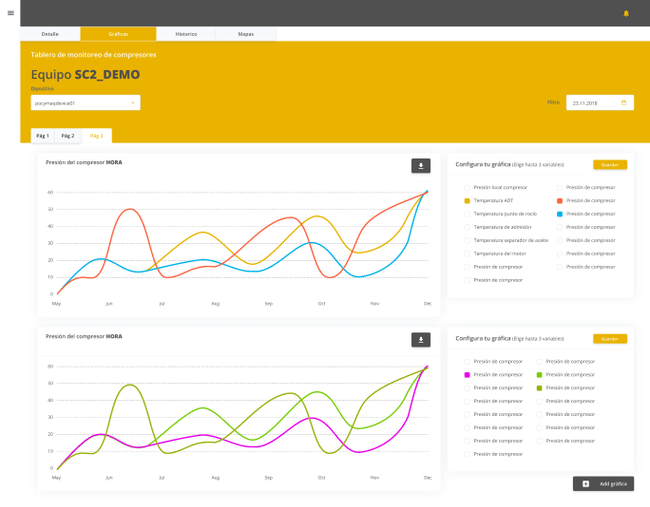Open the calendar icon in date filter
This screenshot has height=507, width=650.
tap(624, 102)
